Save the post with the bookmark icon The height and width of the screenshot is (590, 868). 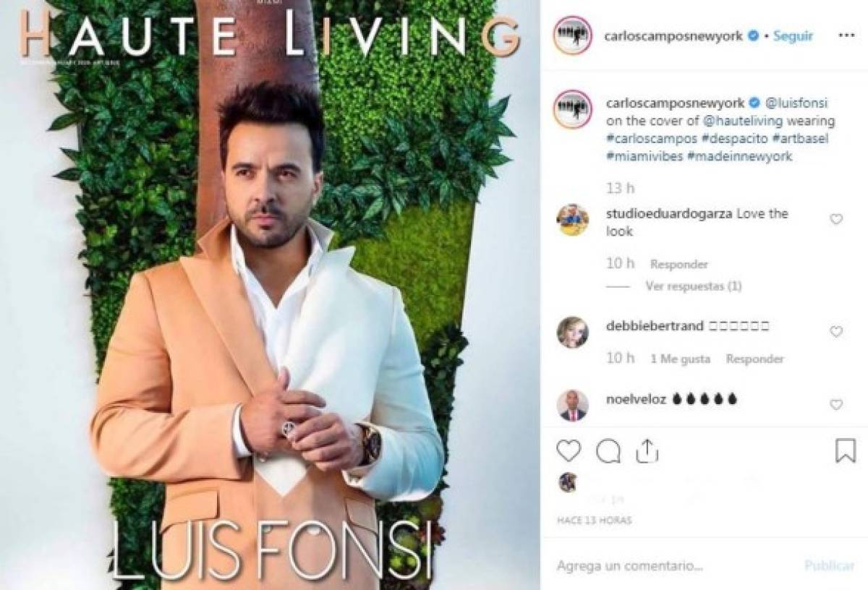(x=845, y=451)
